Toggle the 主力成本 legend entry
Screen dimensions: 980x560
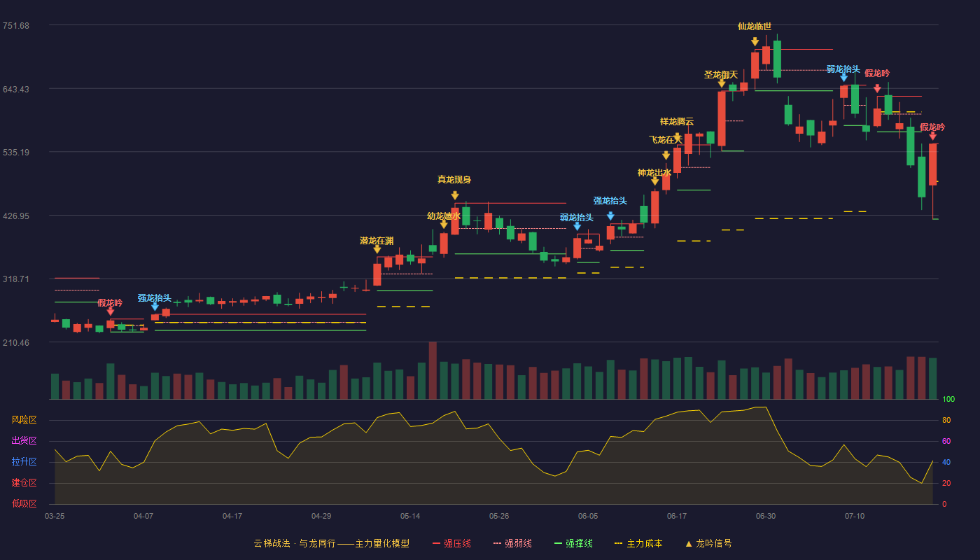(638, 543)
